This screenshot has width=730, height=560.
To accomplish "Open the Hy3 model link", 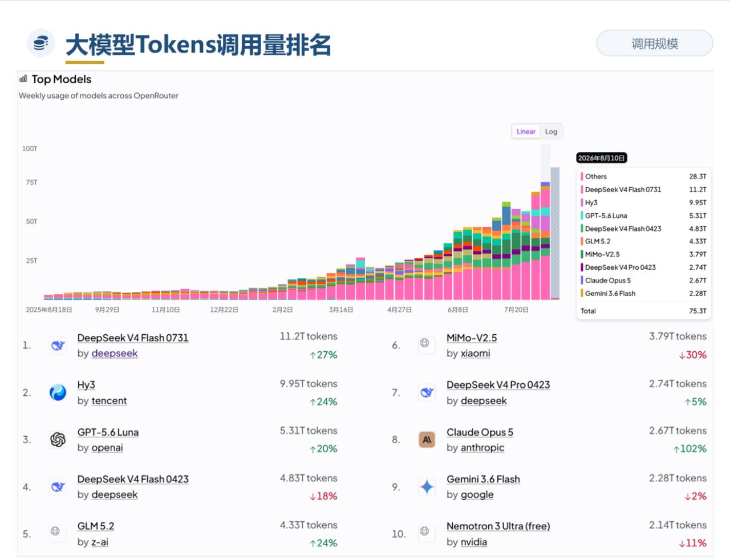I will tap(86, 385).
